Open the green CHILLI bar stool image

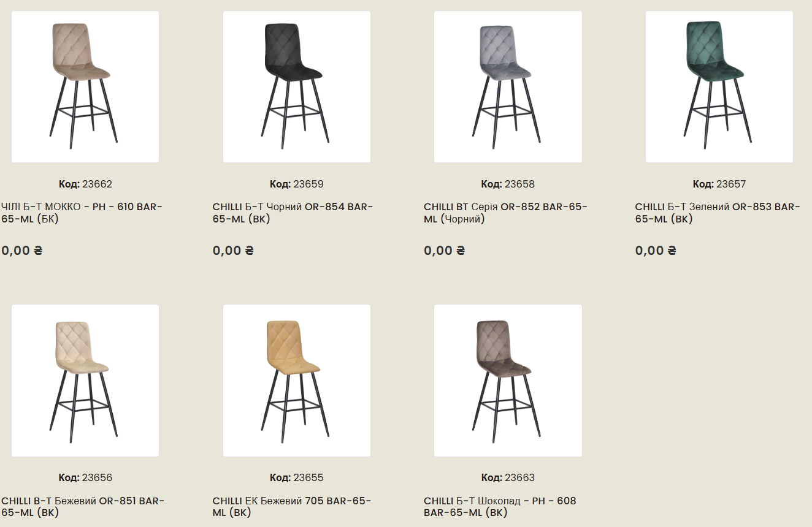(x=719, y=86)
